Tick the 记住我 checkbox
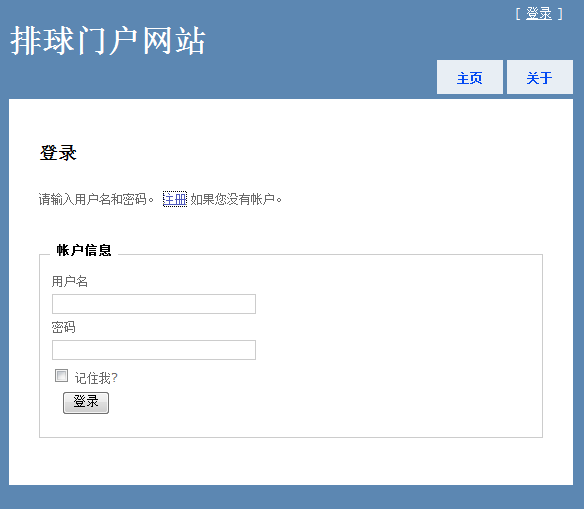 point(61,376)
